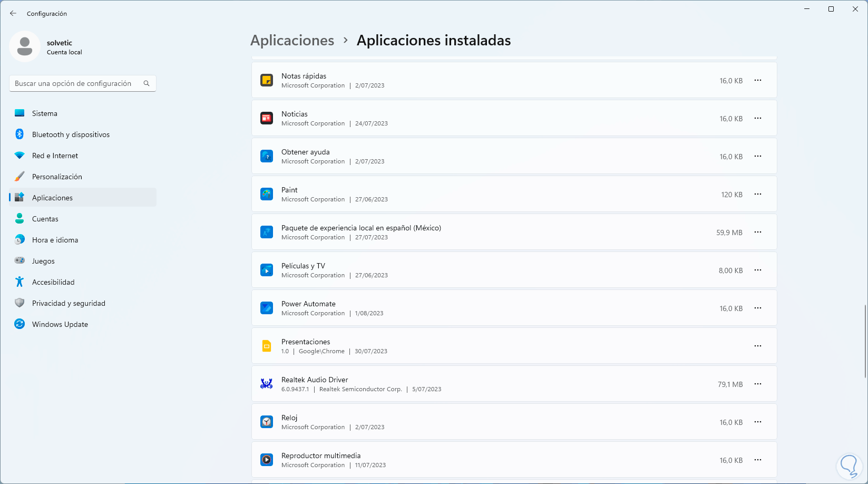
Task: Select Windows Update in the sidebar
Action: pyautogui.click(x=60, y=324)
